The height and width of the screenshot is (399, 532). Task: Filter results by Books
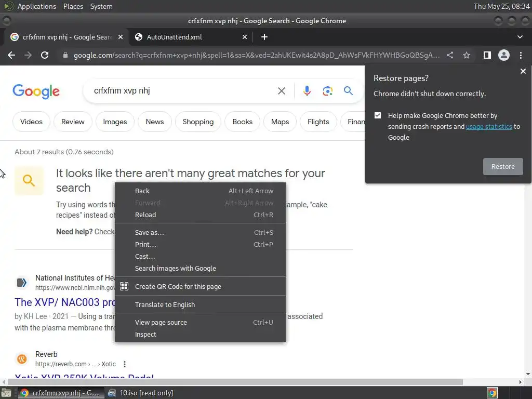[x=242, y=122]
